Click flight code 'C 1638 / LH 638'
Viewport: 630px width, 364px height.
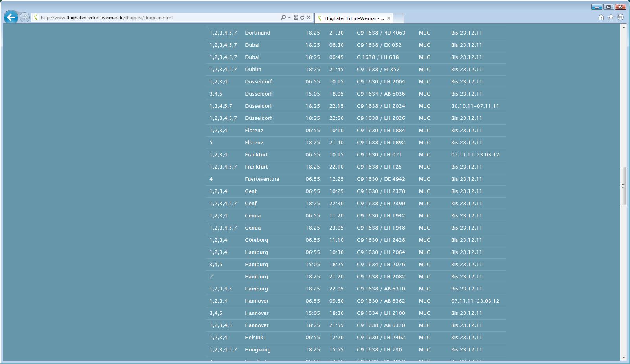(x=378, y=57)
